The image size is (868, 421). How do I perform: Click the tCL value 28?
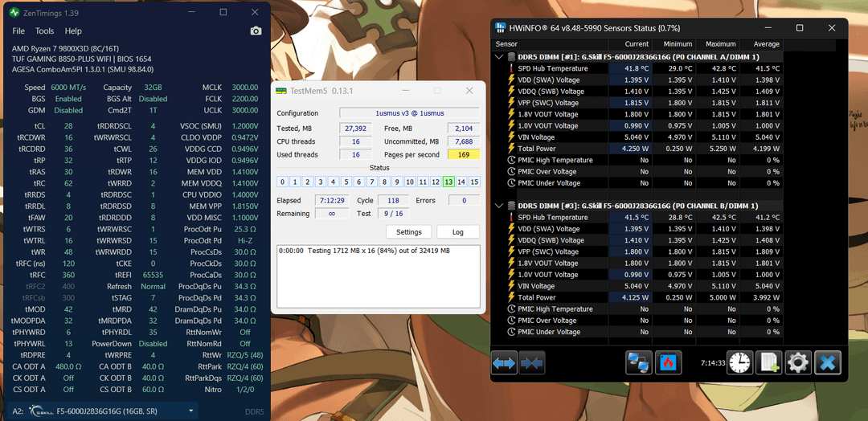68,126
